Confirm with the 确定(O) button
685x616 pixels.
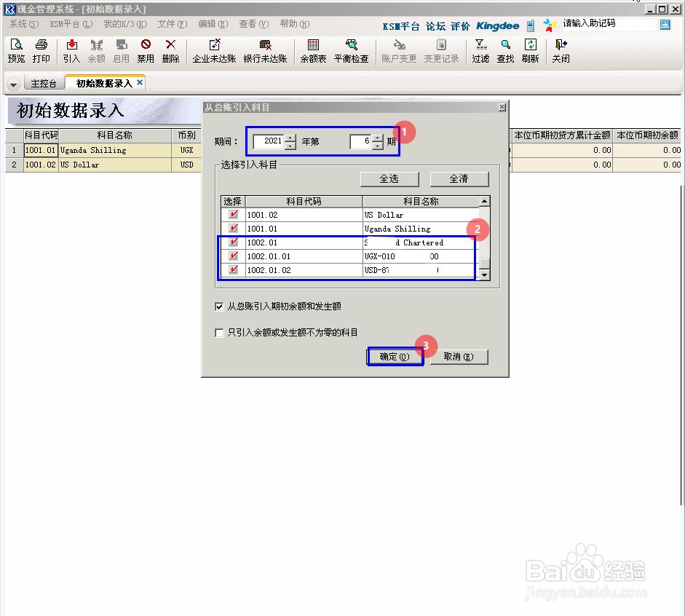tap(395, 357)
